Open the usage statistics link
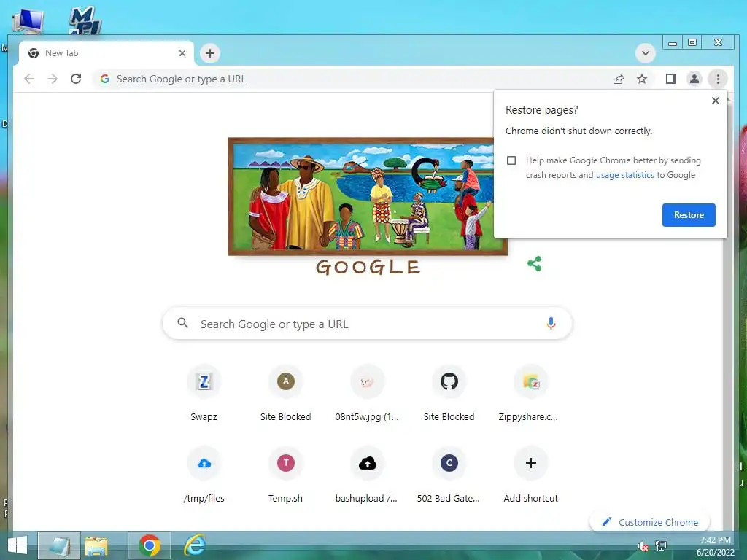 point(624,175)
